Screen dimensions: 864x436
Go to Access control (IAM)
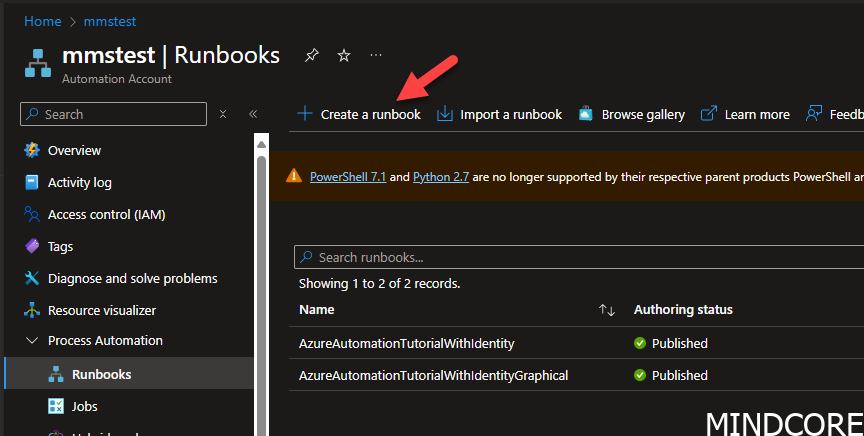(x=106, y=215)
